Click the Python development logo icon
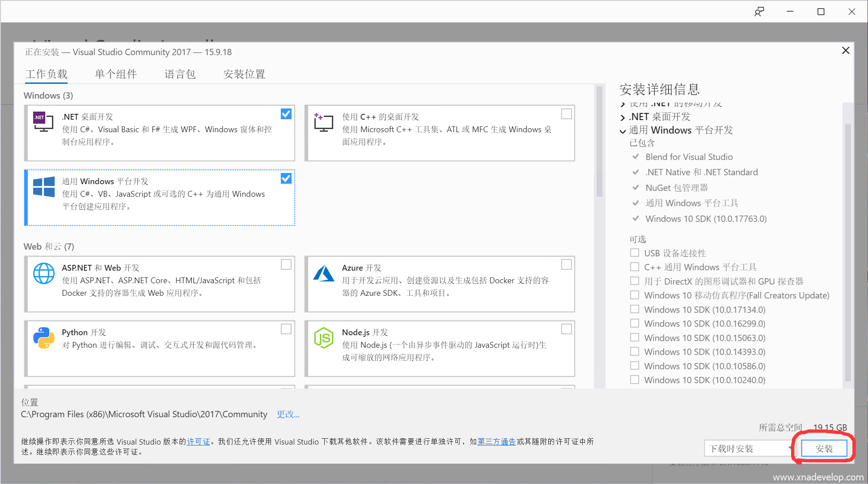 [x=44, y=337]
